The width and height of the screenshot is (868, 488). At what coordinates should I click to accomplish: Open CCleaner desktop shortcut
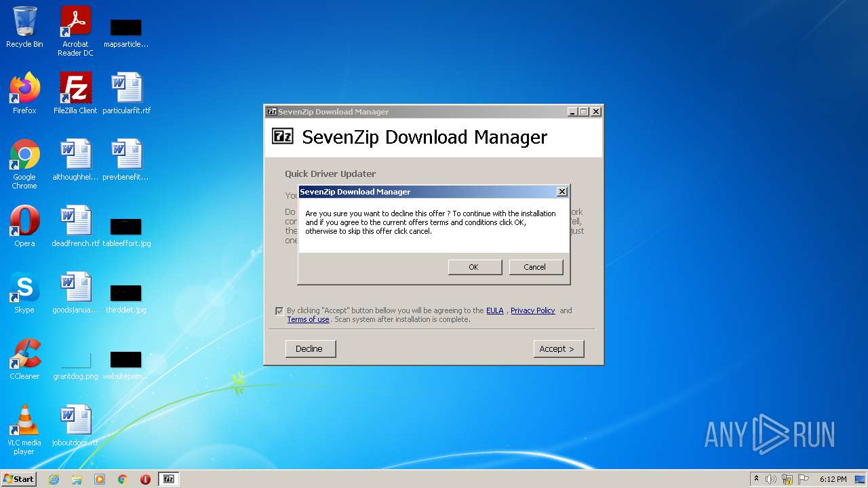click(24, 359)
